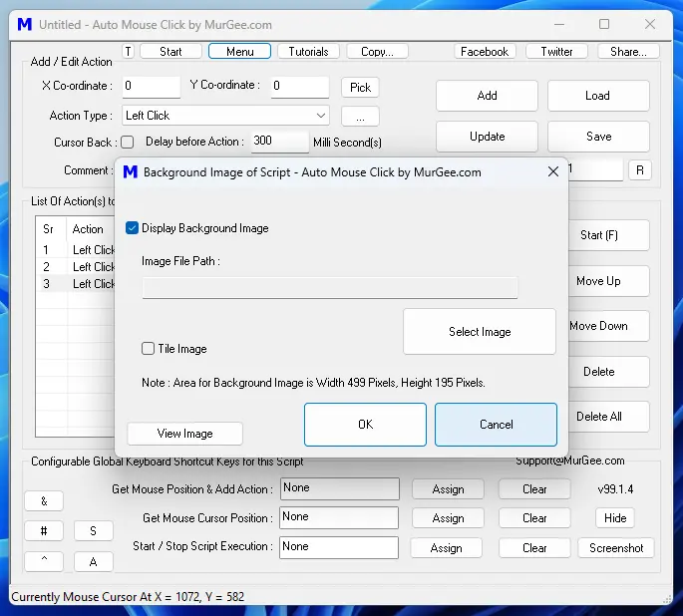Viewport: 683px width, 616px height.
Task: Click the Delete All button
Action: (x=608, y=417)
